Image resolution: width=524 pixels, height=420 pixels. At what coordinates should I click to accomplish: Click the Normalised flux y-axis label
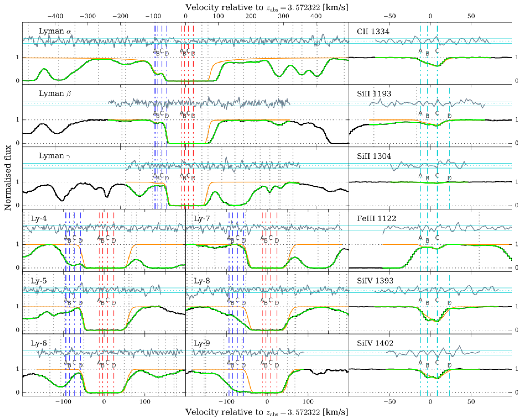(8, 178)
